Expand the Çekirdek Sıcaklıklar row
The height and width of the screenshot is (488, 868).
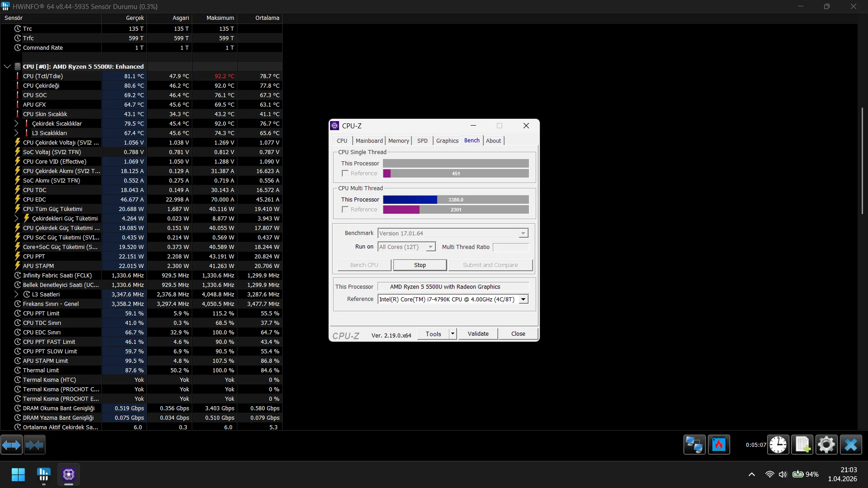[16, 123]
